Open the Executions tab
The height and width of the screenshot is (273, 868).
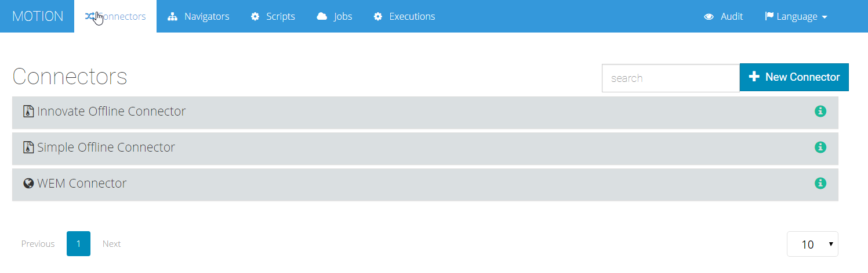click(404, 16)
